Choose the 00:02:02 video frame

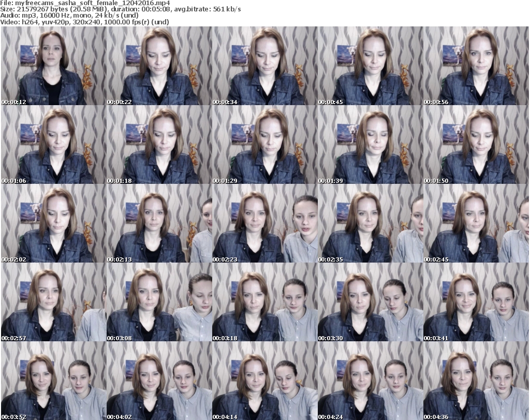pyautogui.click(x=54, y=223)
